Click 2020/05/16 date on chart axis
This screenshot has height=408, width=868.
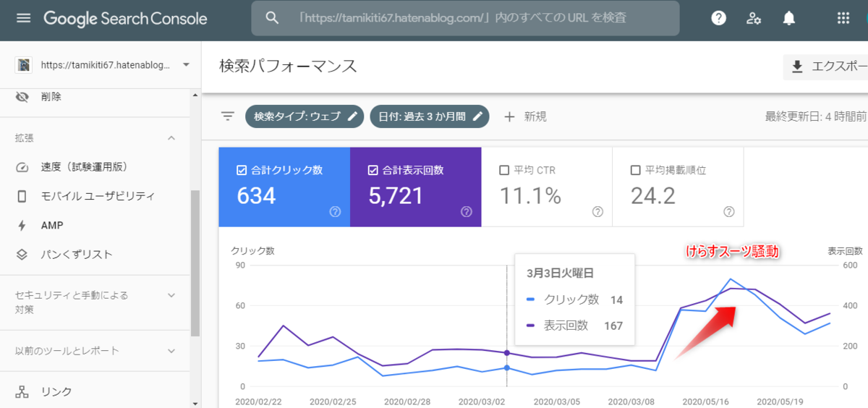point(705,401)
